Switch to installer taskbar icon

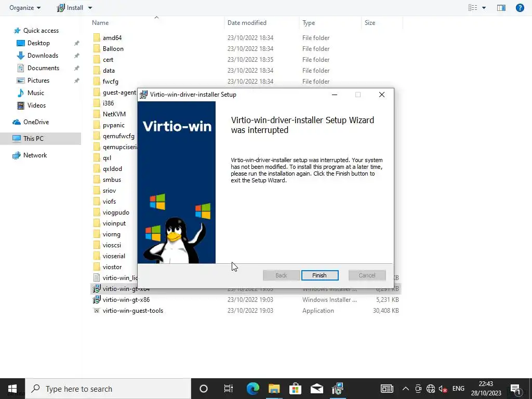(338, 389)
